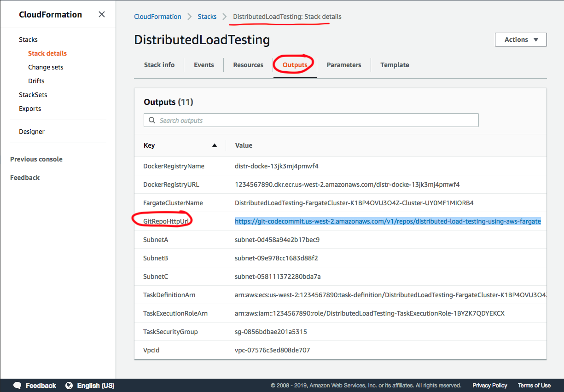Open the English (US) language selector

coord(95,386)
